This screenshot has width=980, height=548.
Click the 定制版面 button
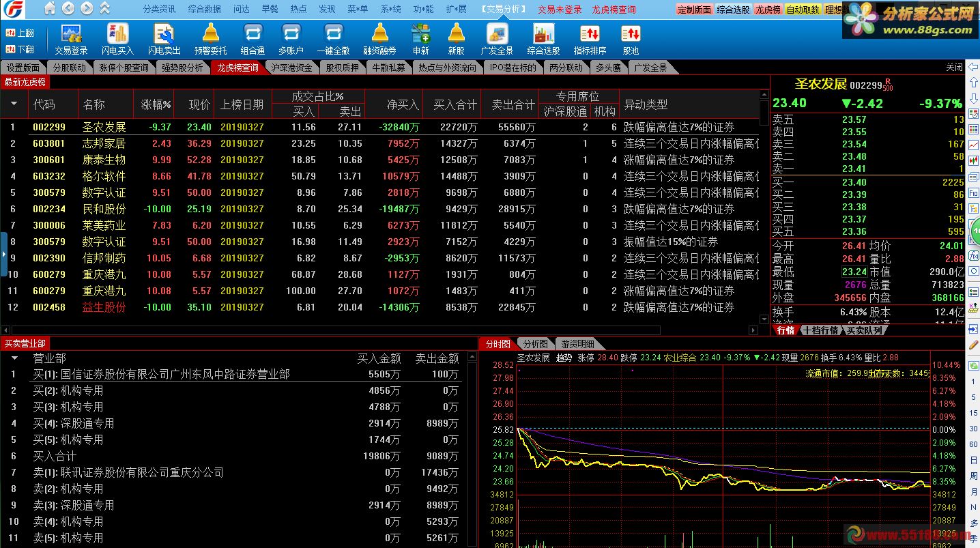coord(695,10)
